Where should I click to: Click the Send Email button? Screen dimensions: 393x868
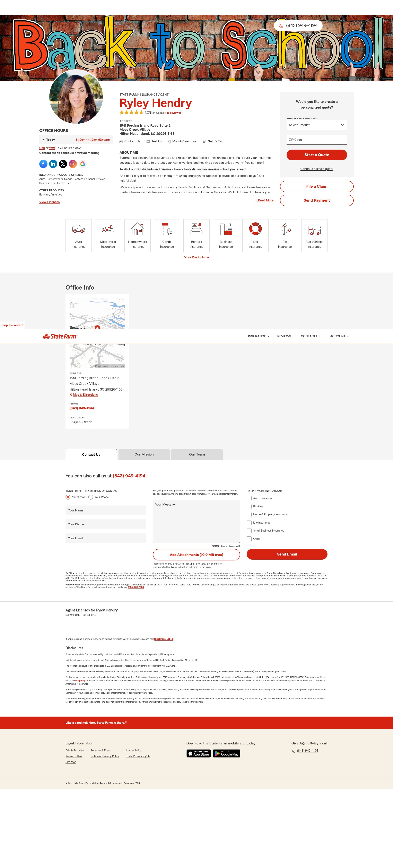pos(287,554)
